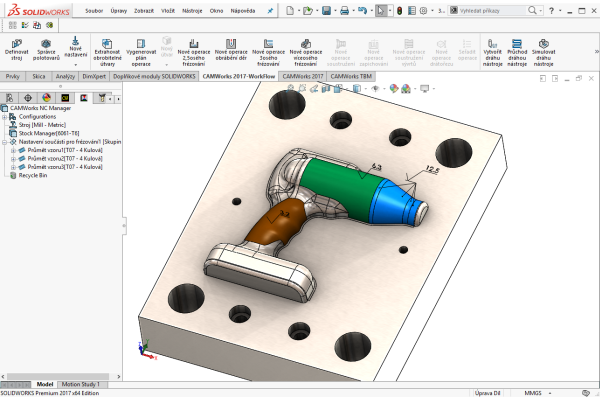
Task: Add Nové operace 2,5osého frézování
Action: (194, 52)
